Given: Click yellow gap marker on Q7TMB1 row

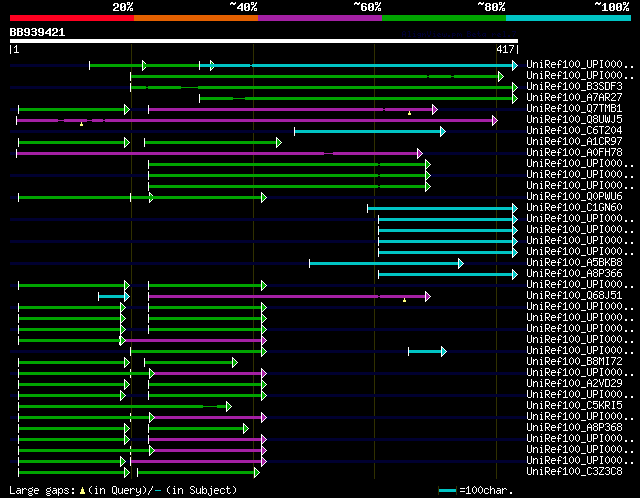Looking at the screenshot, I should tap(409, 113).
